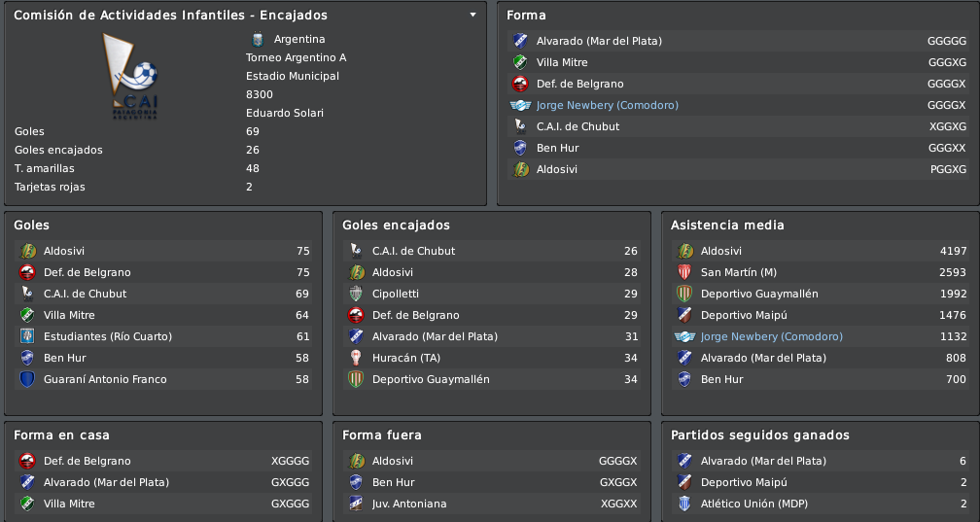This screenshot has width=980, height=522.
Task: Click the Jorge Newbery winged badge in the Forma panel
Action: click(x=520, y=105)
